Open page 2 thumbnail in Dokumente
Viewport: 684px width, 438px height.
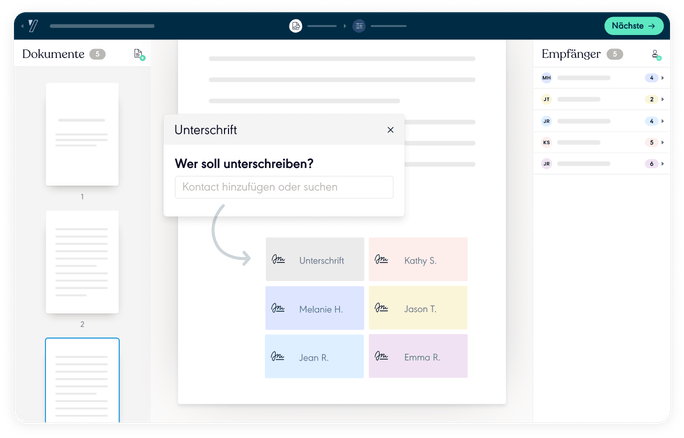pyautogui.click(x=82, y=262)
